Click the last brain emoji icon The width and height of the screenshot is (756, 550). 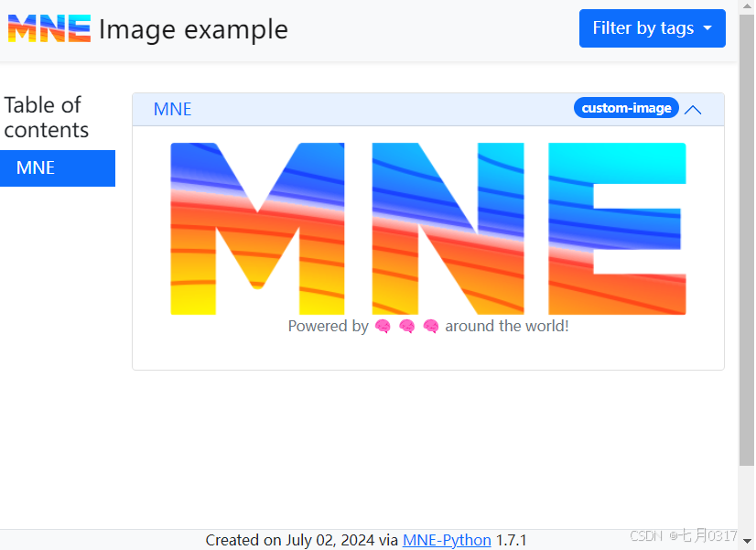point(429,326)
